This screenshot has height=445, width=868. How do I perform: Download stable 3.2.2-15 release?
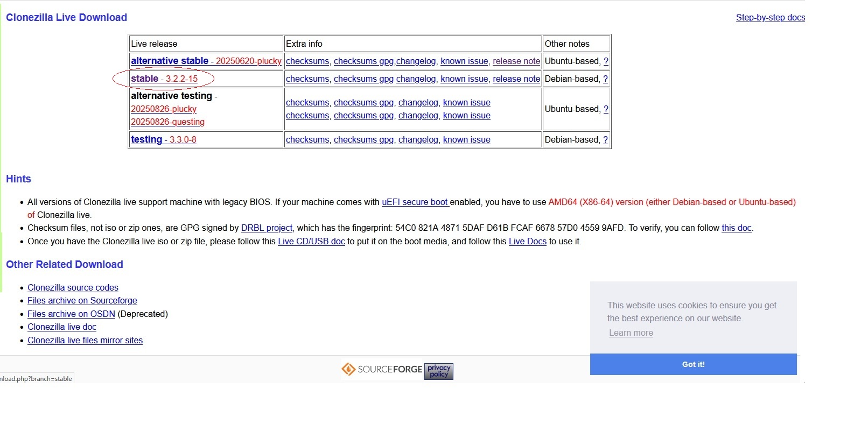(164, 79)
